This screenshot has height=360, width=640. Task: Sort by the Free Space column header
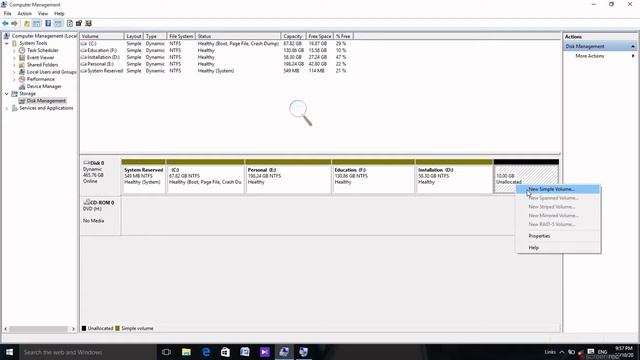[x=320, y=36]
